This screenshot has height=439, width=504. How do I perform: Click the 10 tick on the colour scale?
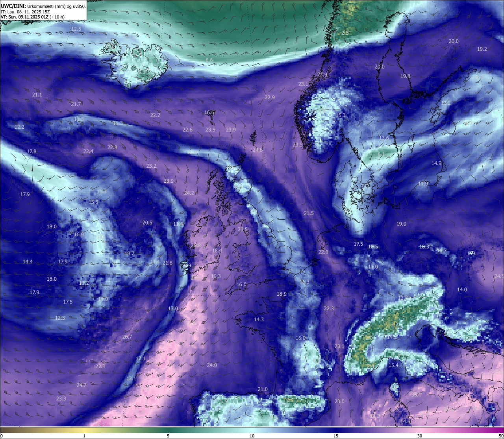click(x=252, y=435)
